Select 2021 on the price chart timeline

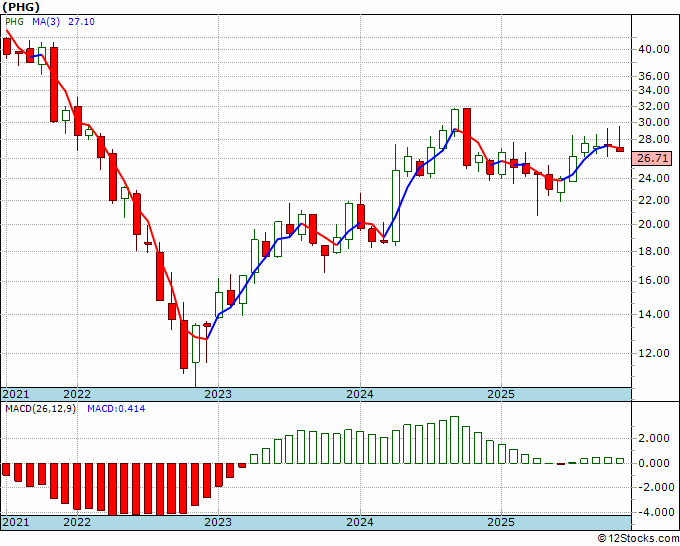point(16,394)
